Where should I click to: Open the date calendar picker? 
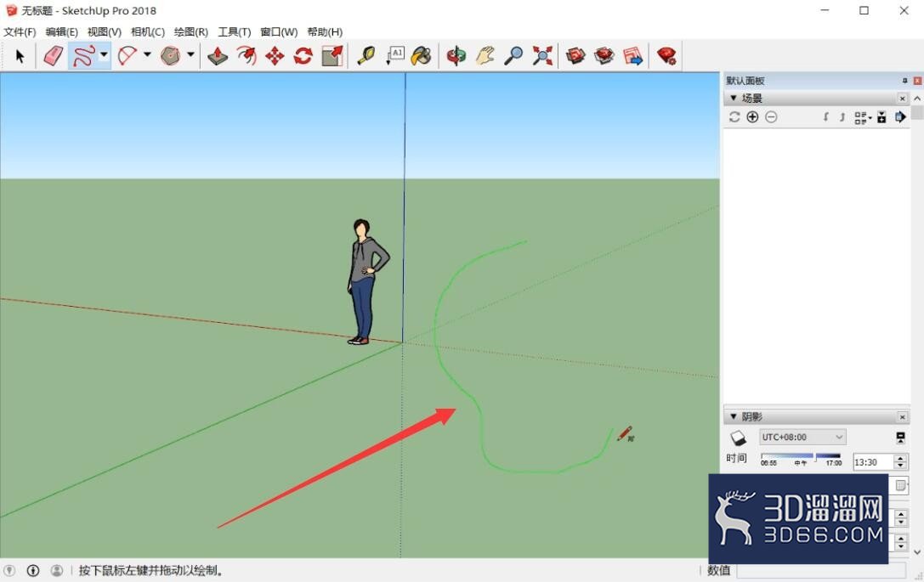coord(900,485)
